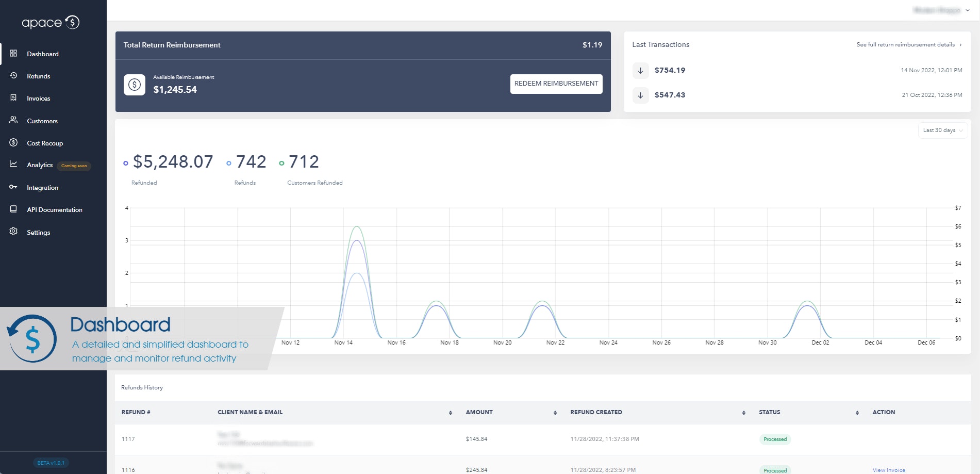Click the Cost Recoup dollar icon
The height and width of the screenshot is (474, 980).
(13, 142)
